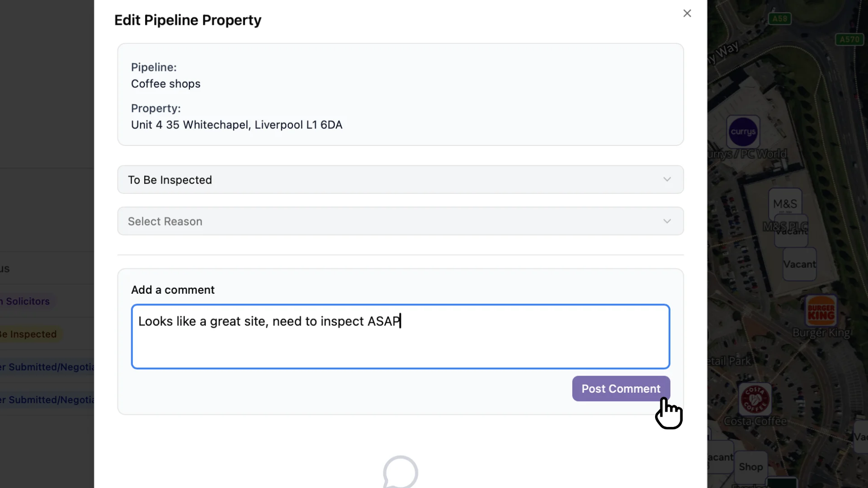Click the speech bubble comment icon

click(x=400, y=473)
